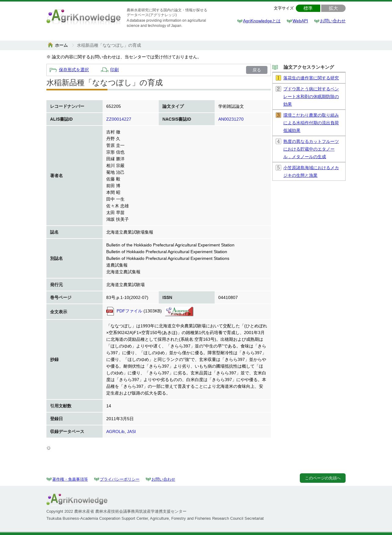The image size is (392, 535).
Task: Click registration date 2011年3月5日
Action: point(120,419)
